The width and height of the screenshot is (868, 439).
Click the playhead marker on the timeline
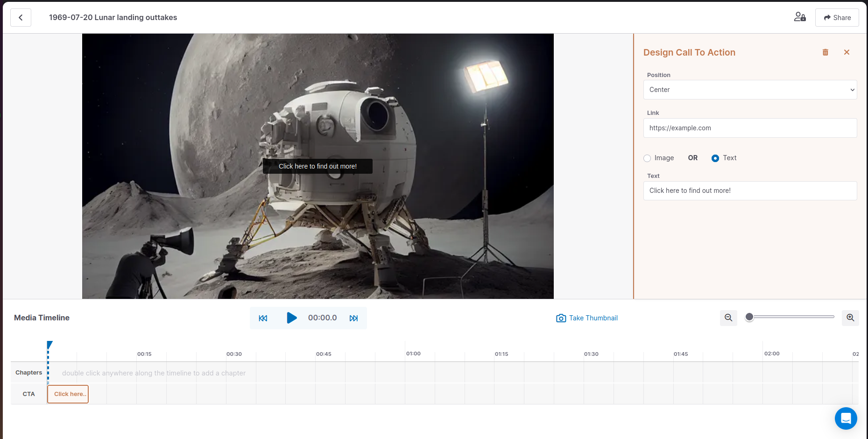[49, 345]
